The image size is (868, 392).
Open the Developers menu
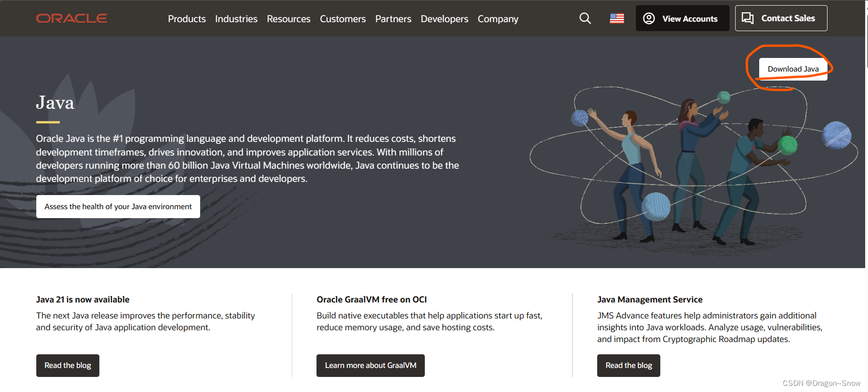[x=445, y=19]
